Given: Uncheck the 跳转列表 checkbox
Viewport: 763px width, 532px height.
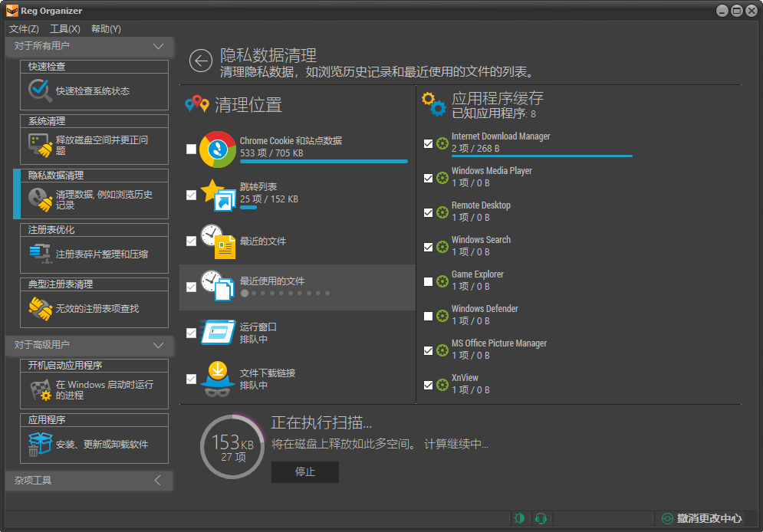Looking at the screenshot, I should pyautogui.click(x=191, y=195).
